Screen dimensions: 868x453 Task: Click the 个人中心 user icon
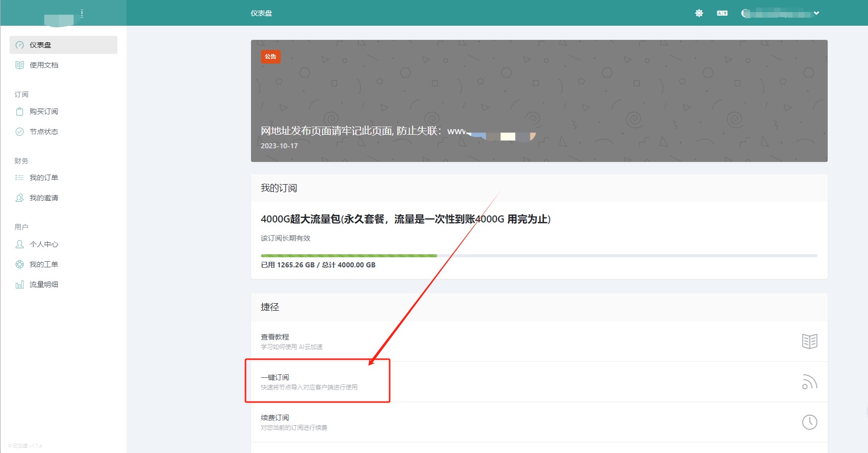pos(20,244)
